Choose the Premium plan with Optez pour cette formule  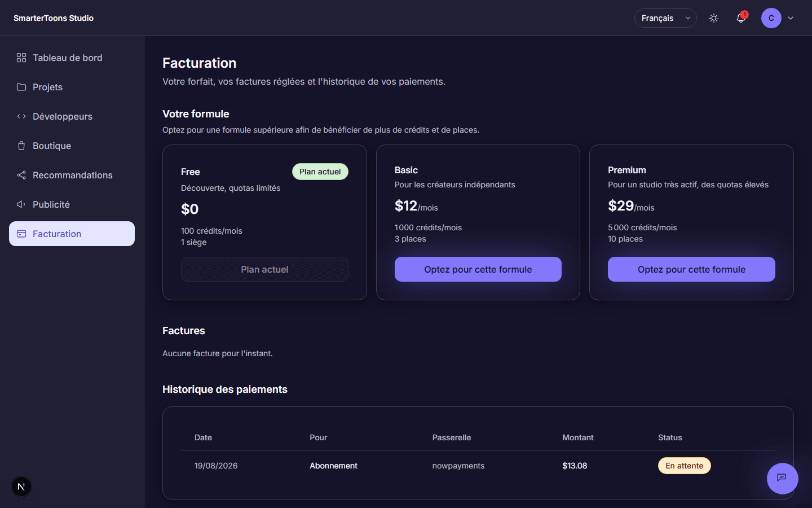tap(691, 269)
